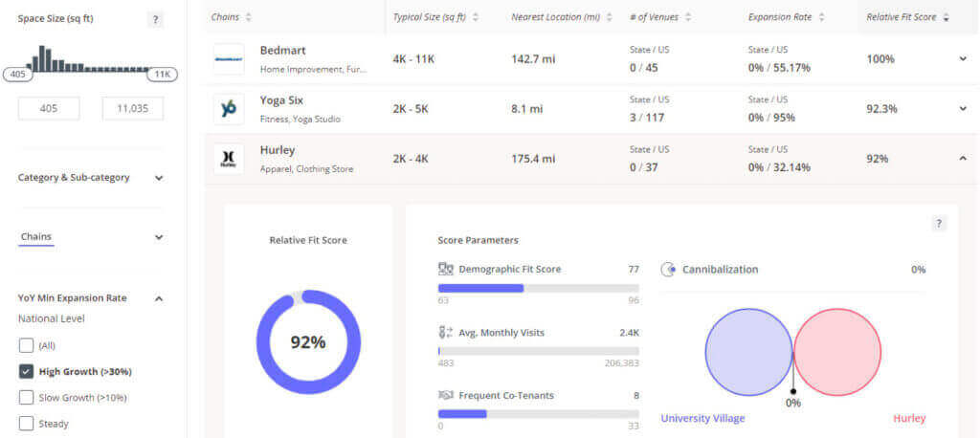Click the Bedmart chain logo
Screen dimensions: 980x438
click(228, 59)
